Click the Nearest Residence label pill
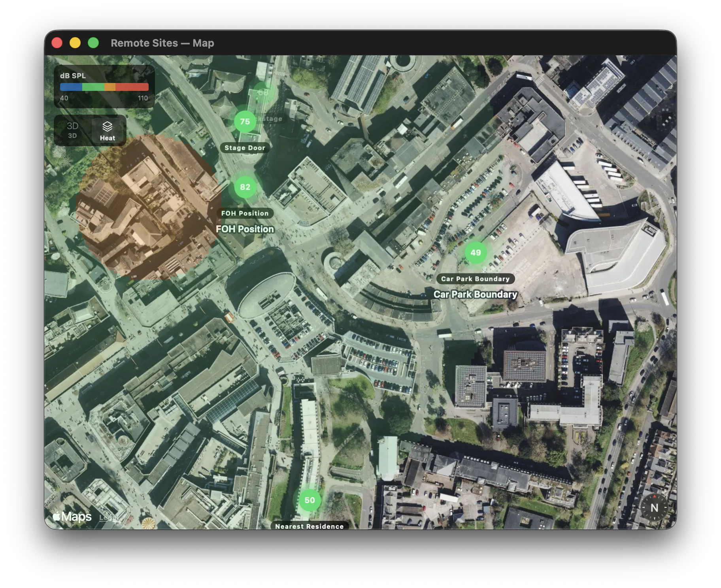This screenshot has width=721, height=588. click(x=310, y=526)
